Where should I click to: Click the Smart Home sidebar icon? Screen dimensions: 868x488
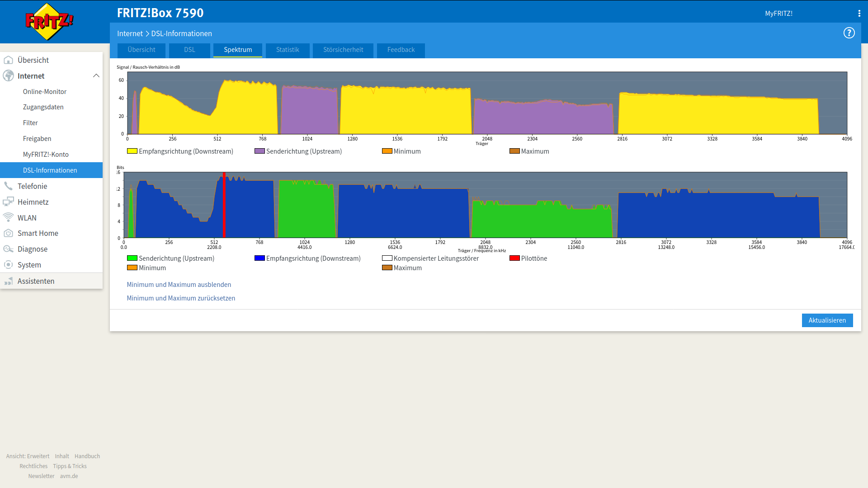click(x=8, y=233)
